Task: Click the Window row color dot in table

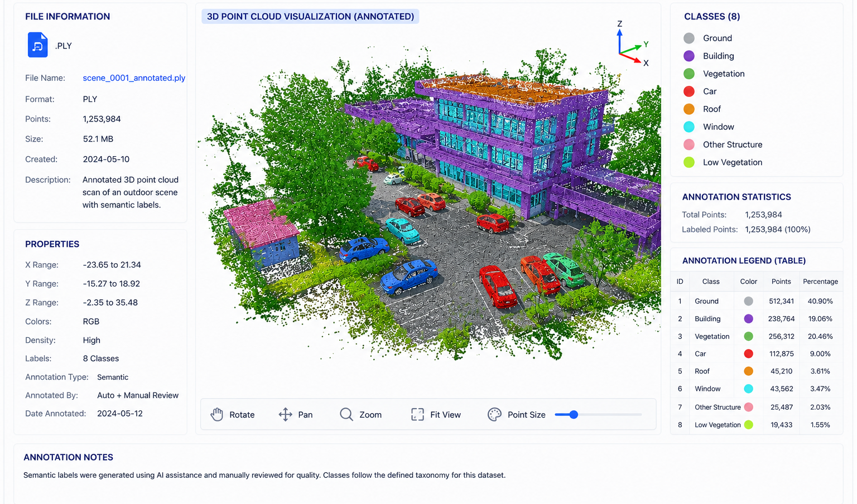Action: pyautogui.click(x=749, y=389)
